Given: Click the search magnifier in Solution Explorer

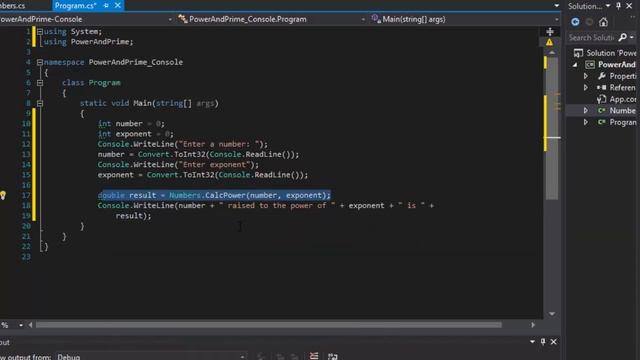Looking at the screenshot, I should click(622, 38).
